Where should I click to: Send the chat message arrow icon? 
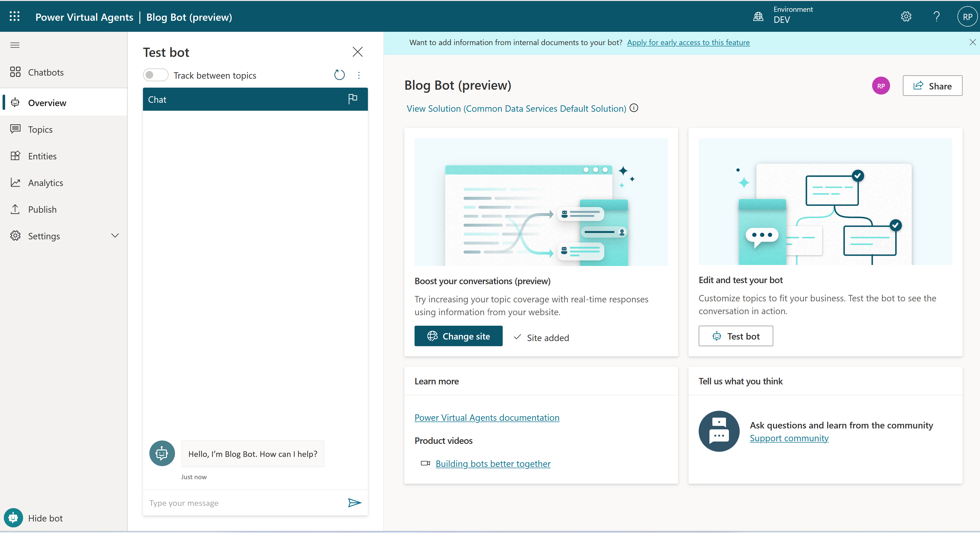click(x=355, y=503)
